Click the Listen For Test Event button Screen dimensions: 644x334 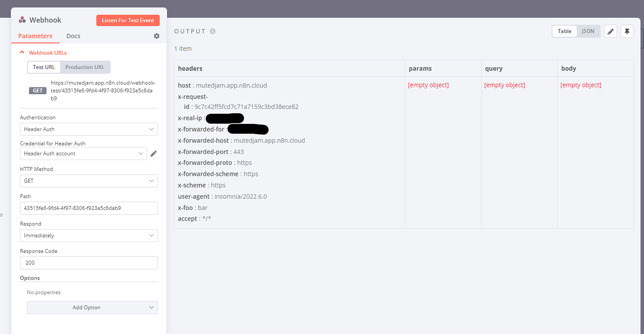(x=128, y=20)
